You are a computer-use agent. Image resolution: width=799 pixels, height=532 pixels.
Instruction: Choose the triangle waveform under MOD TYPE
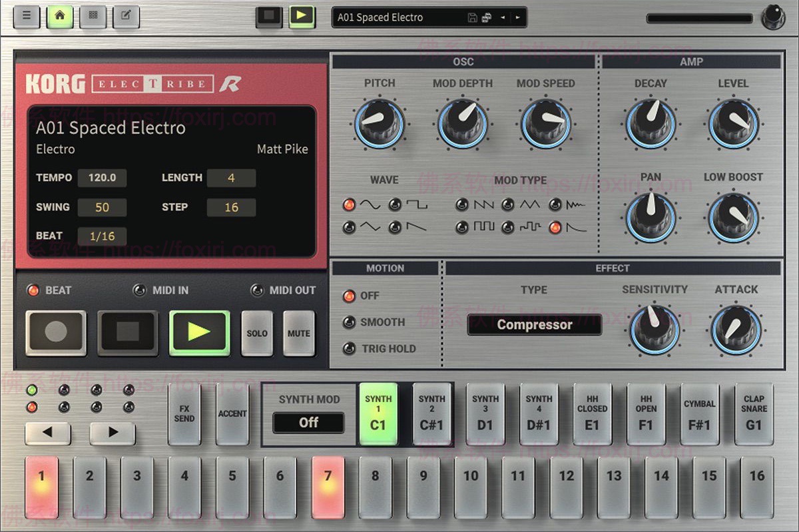click(508, 204)
